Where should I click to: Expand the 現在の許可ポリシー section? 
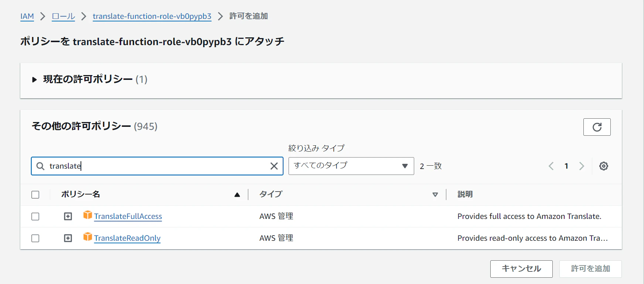(x=34, y=80)
